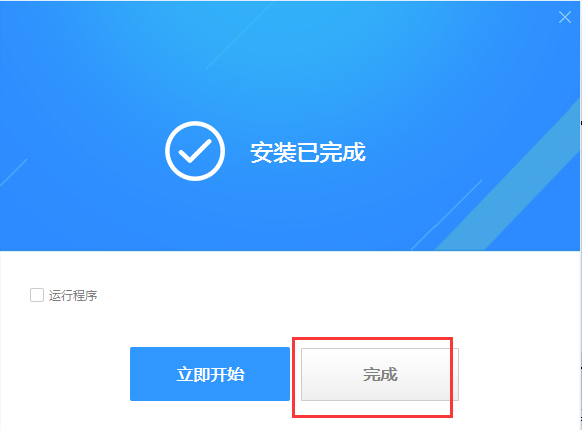This screenshot has width=582, height=430.
Task: Toggle the small square box beside 运行程序
Action: (37, 295)
